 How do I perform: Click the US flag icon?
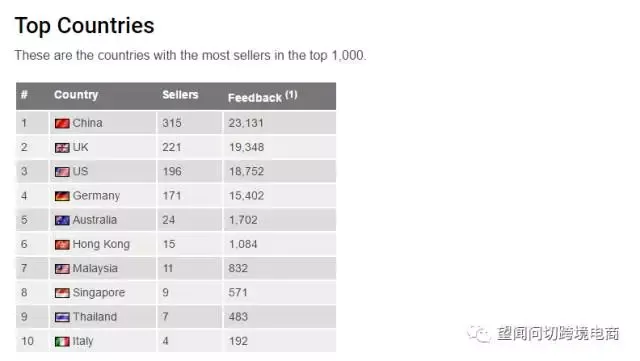point(62,172)
